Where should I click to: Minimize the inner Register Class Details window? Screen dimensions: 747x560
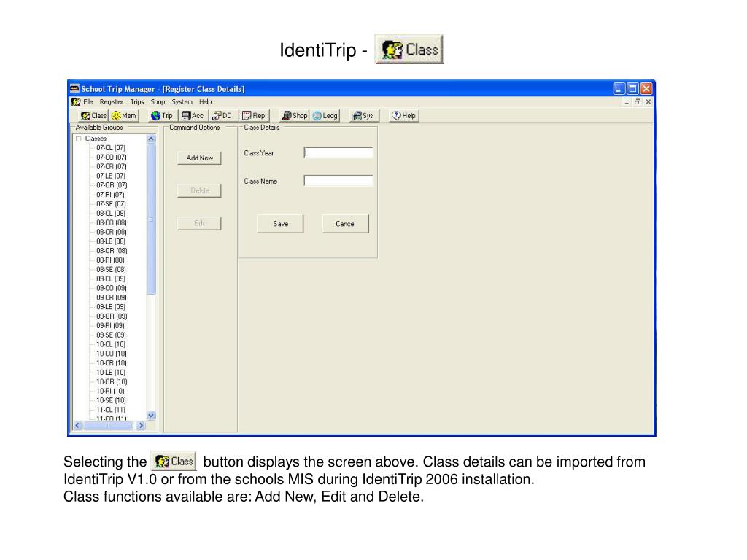point(627,102)
